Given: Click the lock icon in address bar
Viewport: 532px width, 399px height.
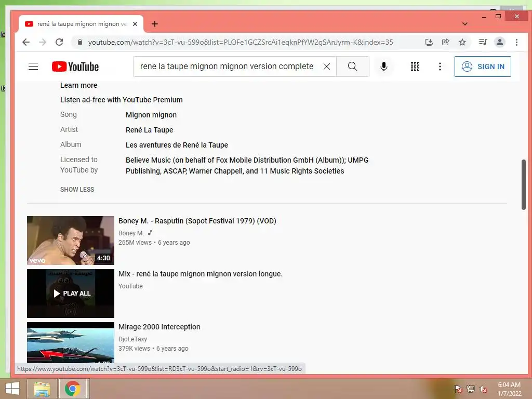Looking at the screenshot, I should pos(80,42).
